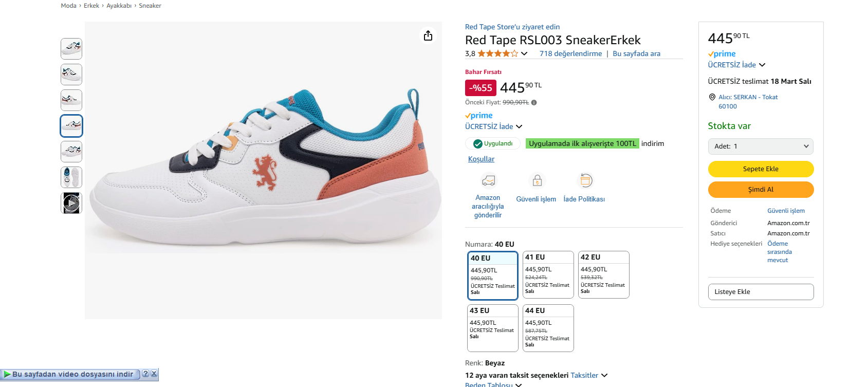Choose the 44 EU size box

(548, 328)
